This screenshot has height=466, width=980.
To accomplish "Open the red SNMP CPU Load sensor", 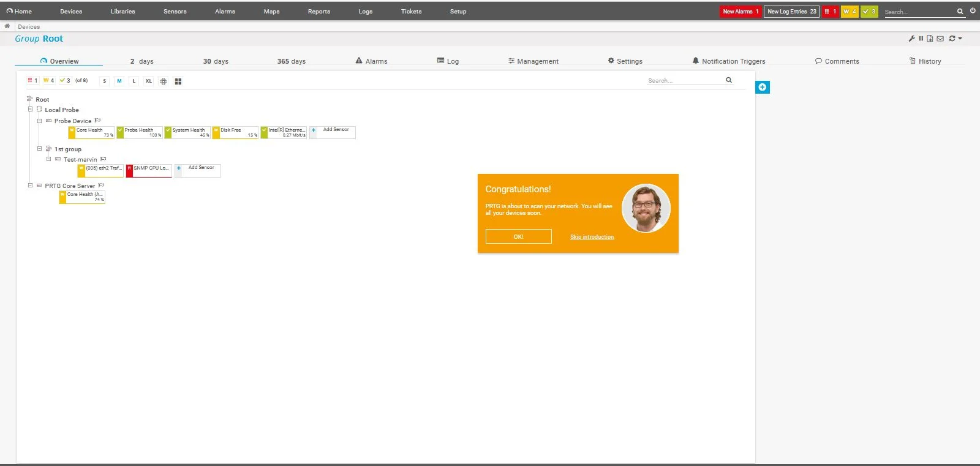I will [x=149, y=171].
